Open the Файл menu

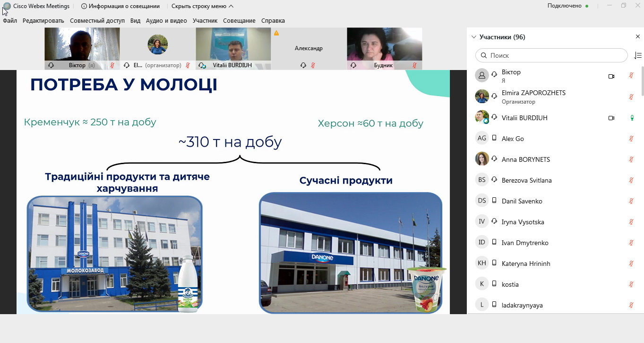click(x=10, y=21)
